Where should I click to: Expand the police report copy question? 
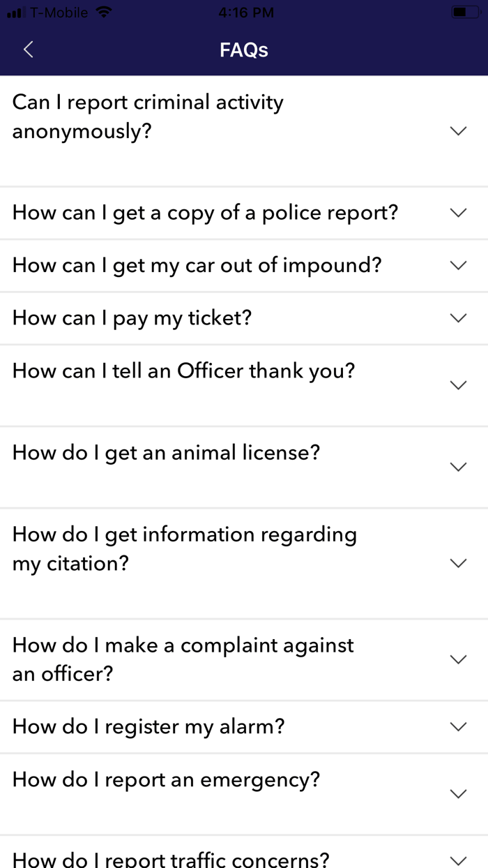coord(458,212)
